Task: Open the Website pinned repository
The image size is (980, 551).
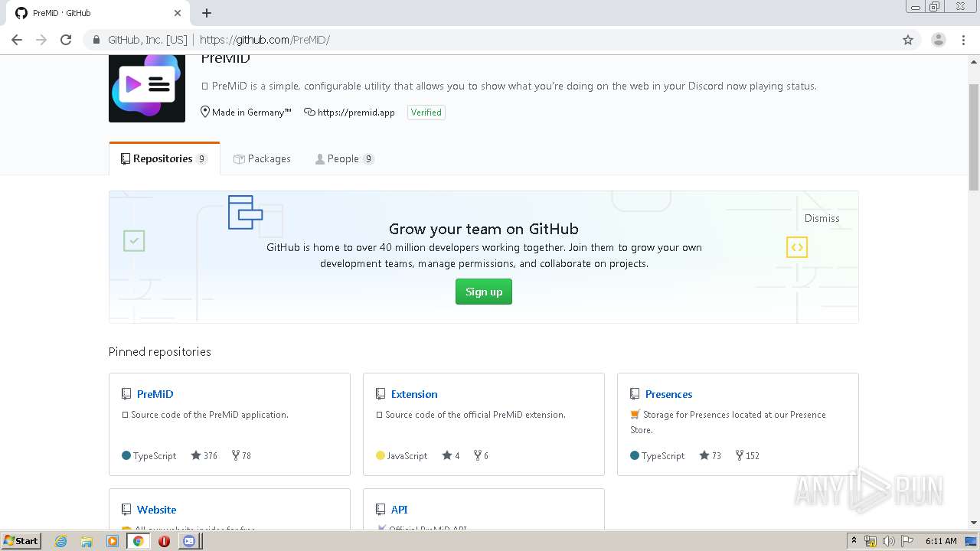Action: pos(156,510)
